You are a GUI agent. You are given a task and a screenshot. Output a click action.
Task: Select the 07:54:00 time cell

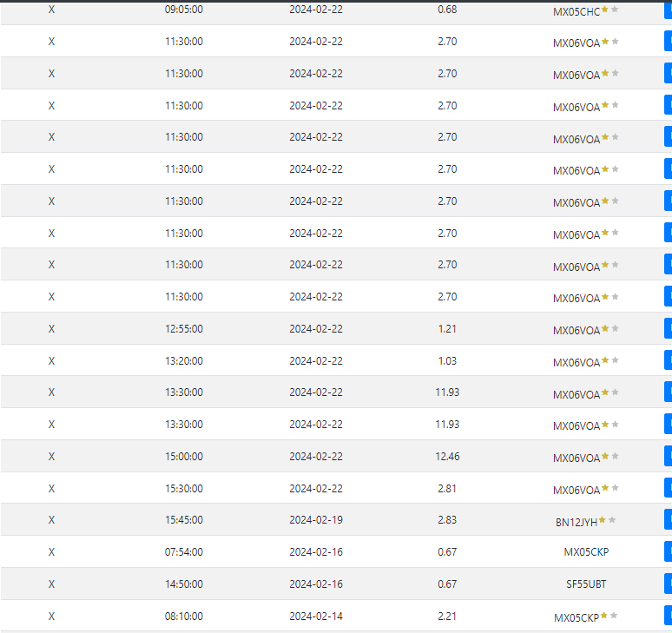pos(184,552)
